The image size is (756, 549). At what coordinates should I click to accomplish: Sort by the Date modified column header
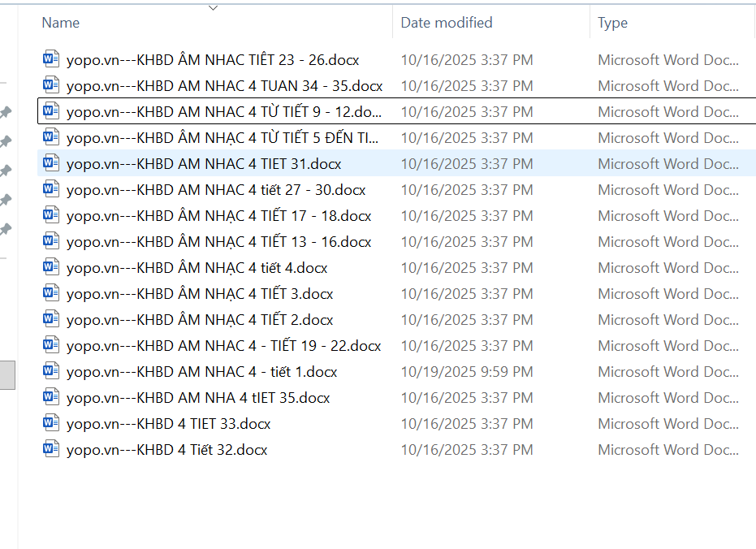coord(447,23)
